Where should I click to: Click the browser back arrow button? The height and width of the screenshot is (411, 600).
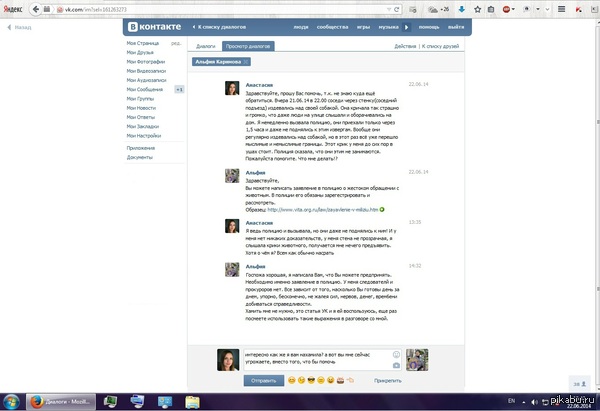point(36,9)
